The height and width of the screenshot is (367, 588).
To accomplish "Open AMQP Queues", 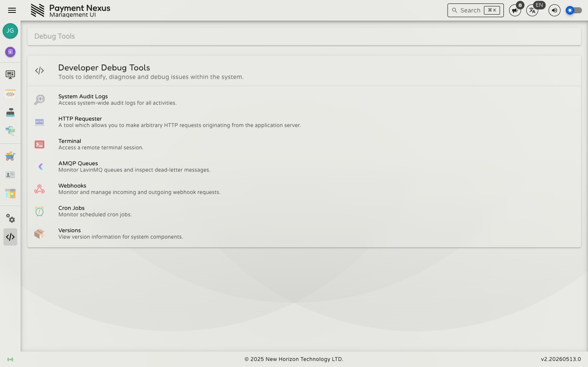I will click(x=304, y=167).
